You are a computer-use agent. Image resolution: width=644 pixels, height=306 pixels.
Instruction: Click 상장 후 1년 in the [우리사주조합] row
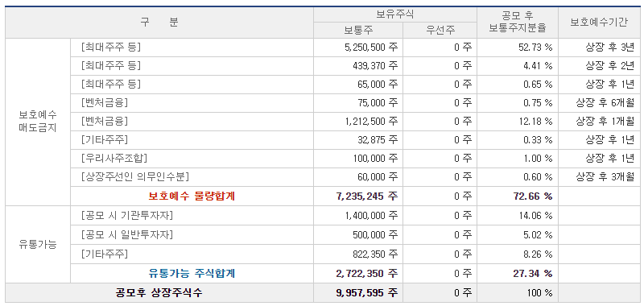click(610, 158)
